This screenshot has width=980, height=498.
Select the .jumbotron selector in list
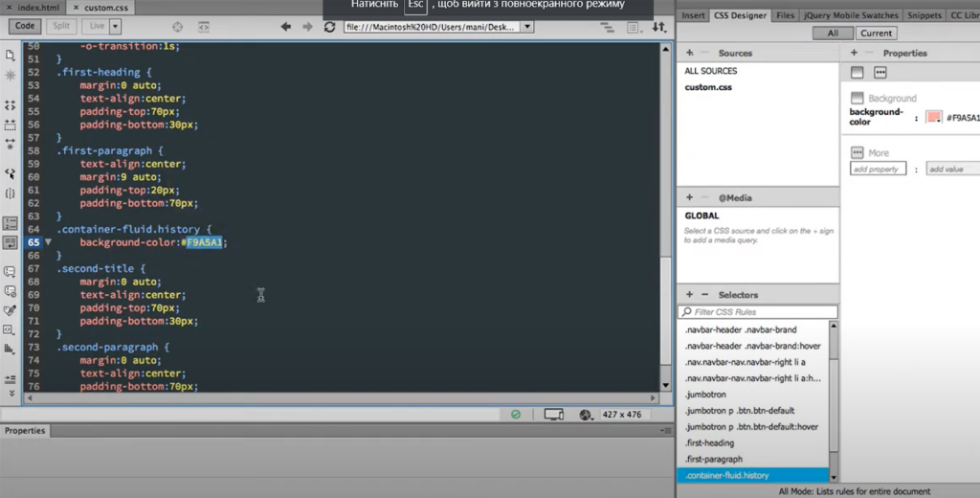click(707, 395)
